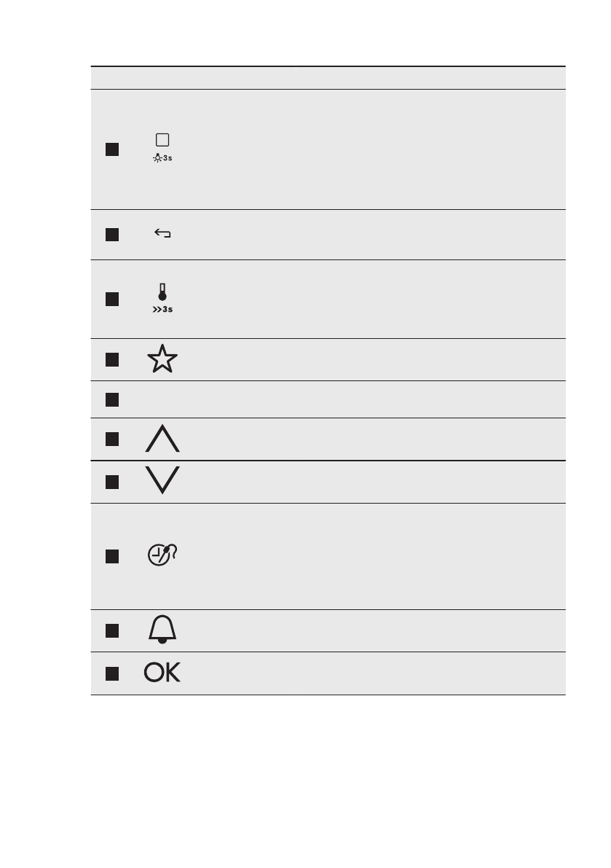Click the empty square symbol icon

162,140
